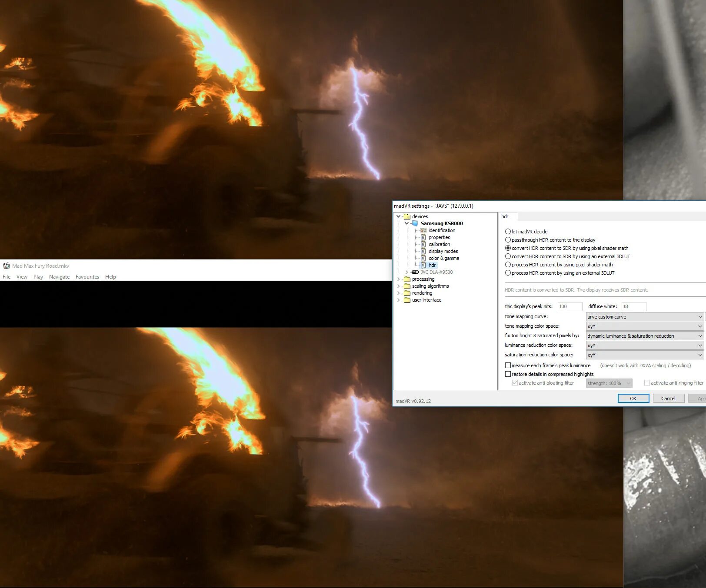Expand the user interface node

[399, 300]
